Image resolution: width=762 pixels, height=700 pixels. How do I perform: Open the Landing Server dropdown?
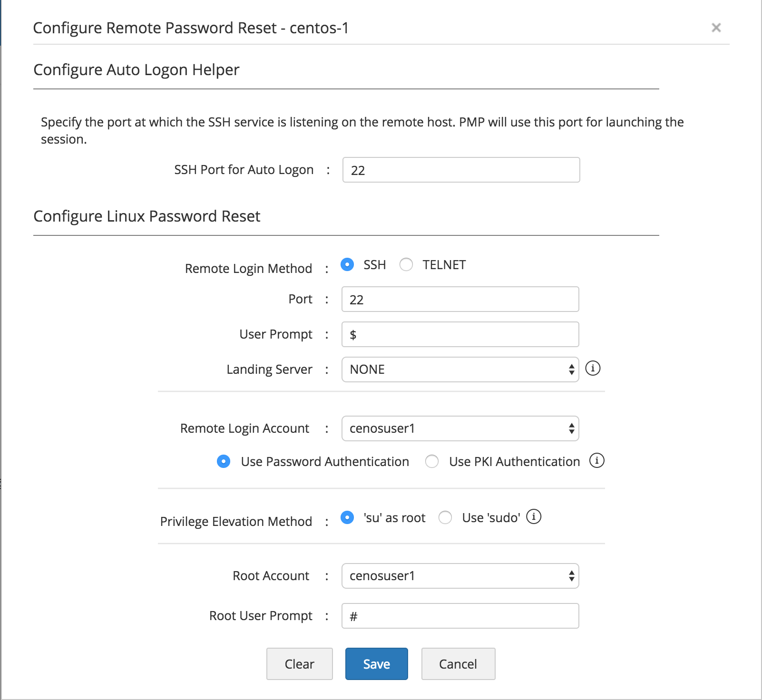click(x=460, y=369)
